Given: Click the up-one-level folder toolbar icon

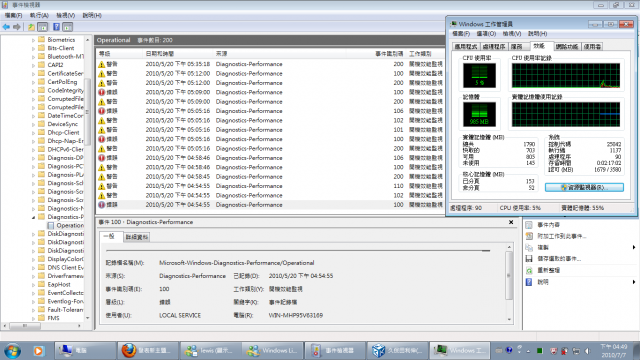Looking at the screenshot, I should (x=31, y=27).
